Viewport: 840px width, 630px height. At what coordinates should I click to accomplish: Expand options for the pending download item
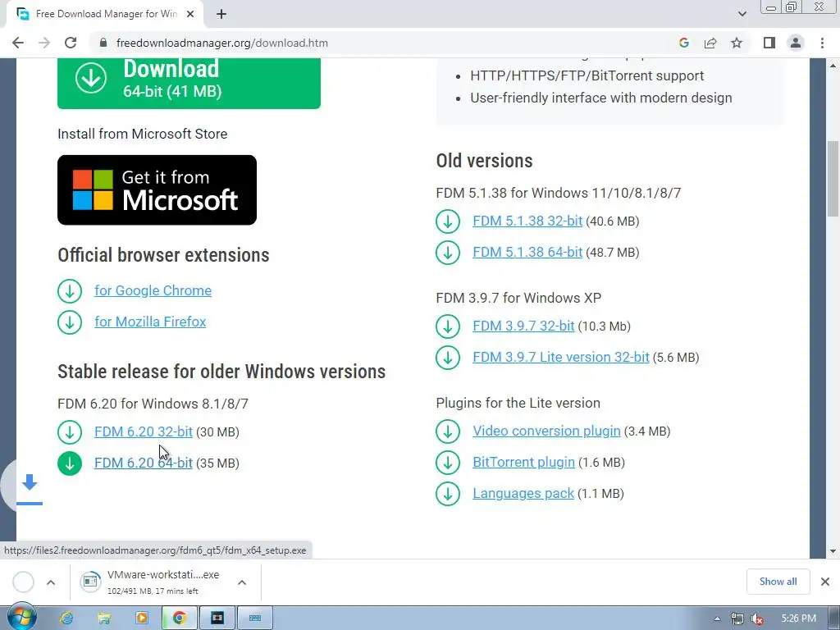(51, 582)
